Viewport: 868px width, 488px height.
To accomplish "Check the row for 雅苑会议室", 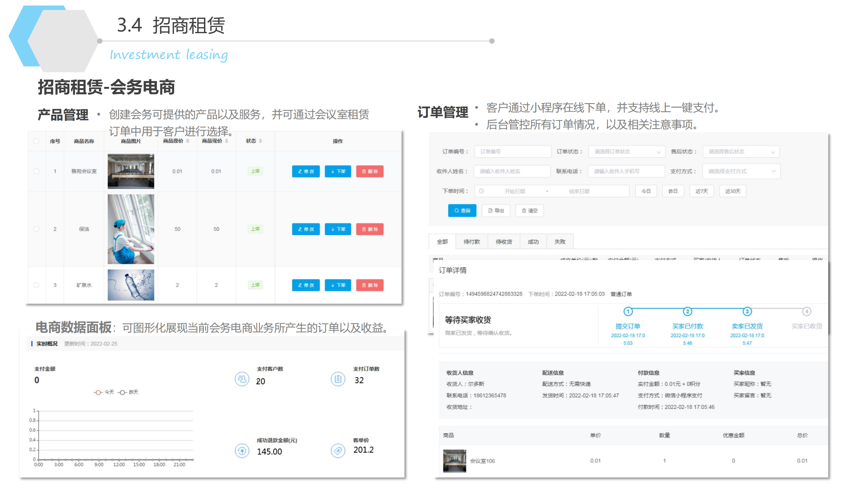I will coord(36,171).
